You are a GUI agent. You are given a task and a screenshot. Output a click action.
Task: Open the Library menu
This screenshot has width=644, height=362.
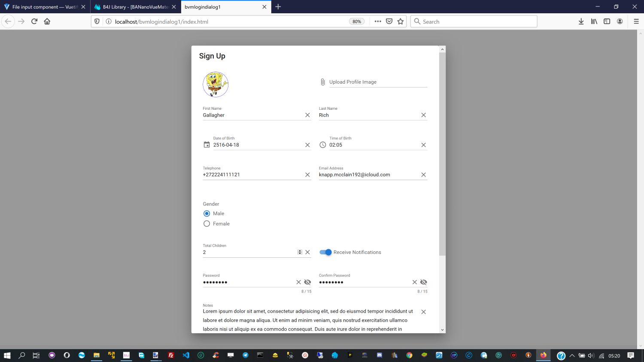point(594,21)
